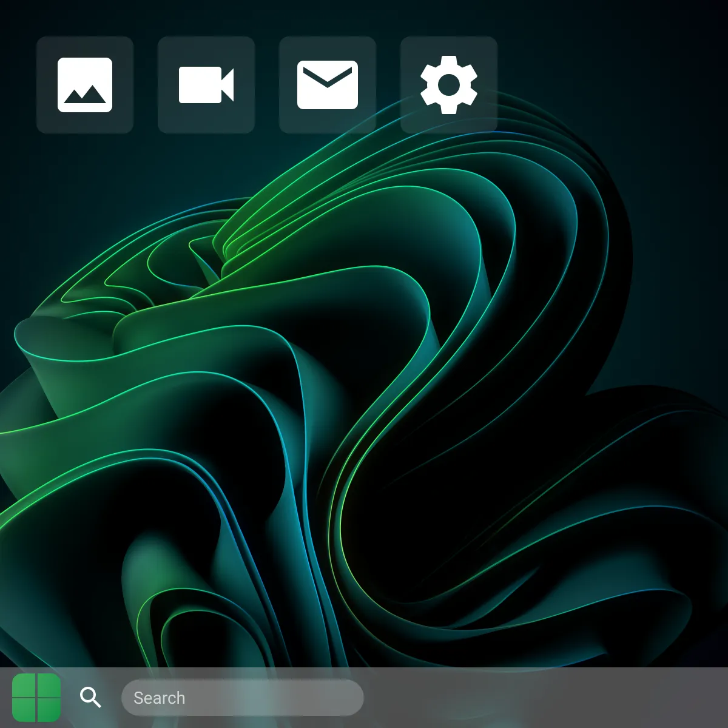Pick the last desktop shortcut, Settings
This screenshot has width=728, height=728.
point(449,85)
